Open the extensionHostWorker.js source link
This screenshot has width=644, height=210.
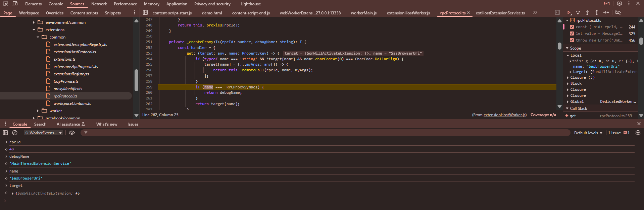click(505, 115)
